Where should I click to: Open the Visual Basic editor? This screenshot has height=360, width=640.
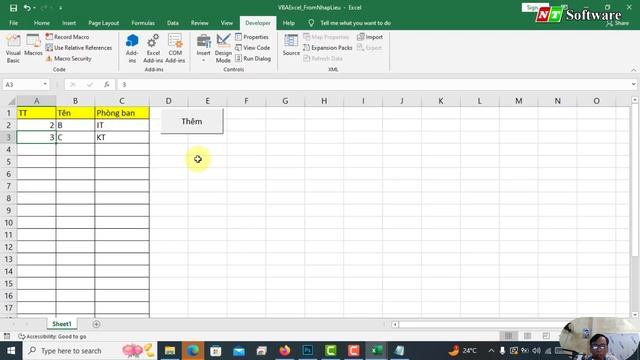coord(13,48)
